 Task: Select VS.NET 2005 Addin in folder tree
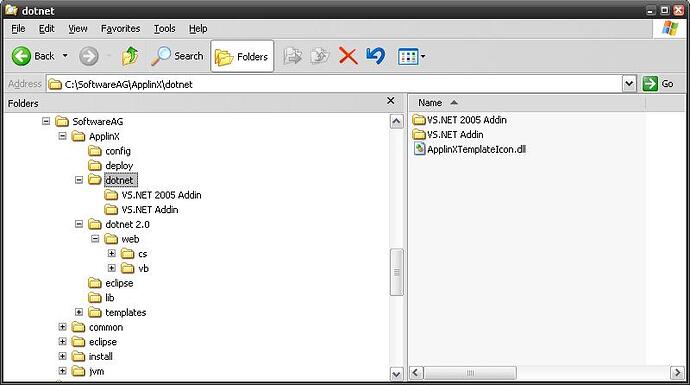tap(153, 195)
